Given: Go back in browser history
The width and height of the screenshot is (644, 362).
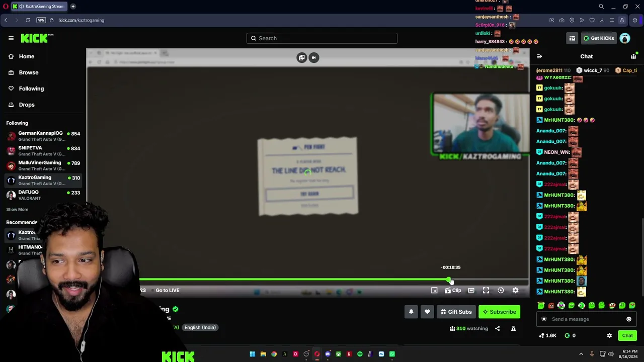Looking at the screenshot, I should 6,20.
